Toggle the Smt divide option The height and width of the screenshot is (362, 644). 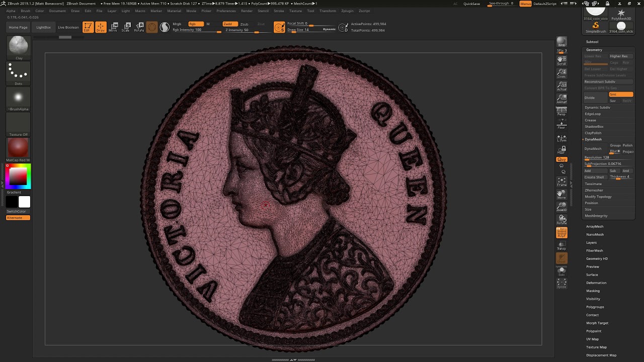tap(621, 95)
